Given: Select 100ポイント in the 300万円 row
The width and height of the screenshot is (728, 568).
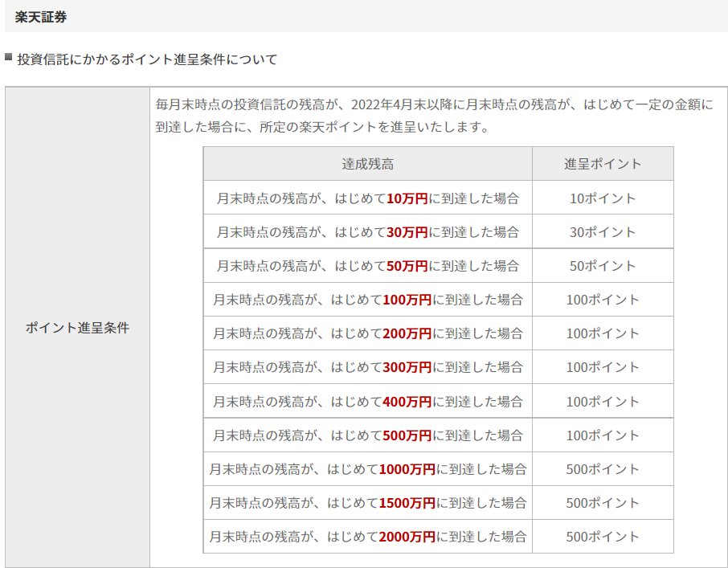Looking at the screenshot, I should tap(603, 367).
